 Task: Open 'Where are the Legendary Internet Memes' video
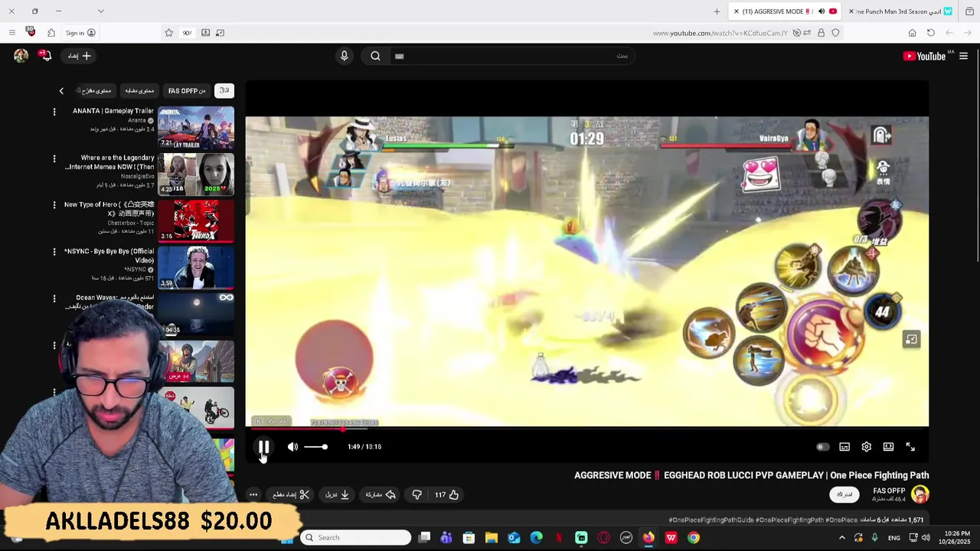click(196, 174)
